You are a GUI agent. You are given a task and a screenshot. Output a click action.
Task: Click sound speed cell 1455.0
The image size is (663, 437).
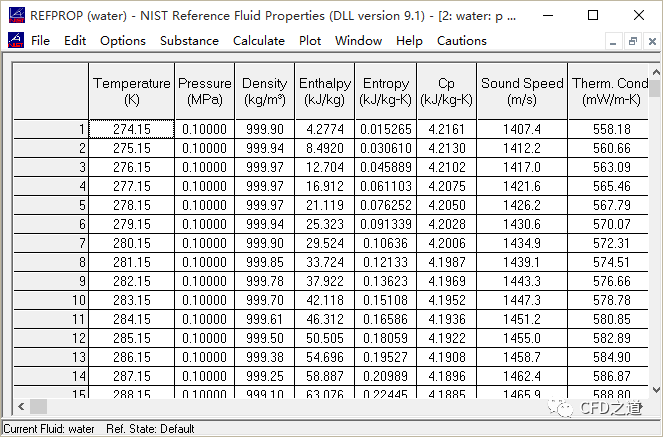522,338
